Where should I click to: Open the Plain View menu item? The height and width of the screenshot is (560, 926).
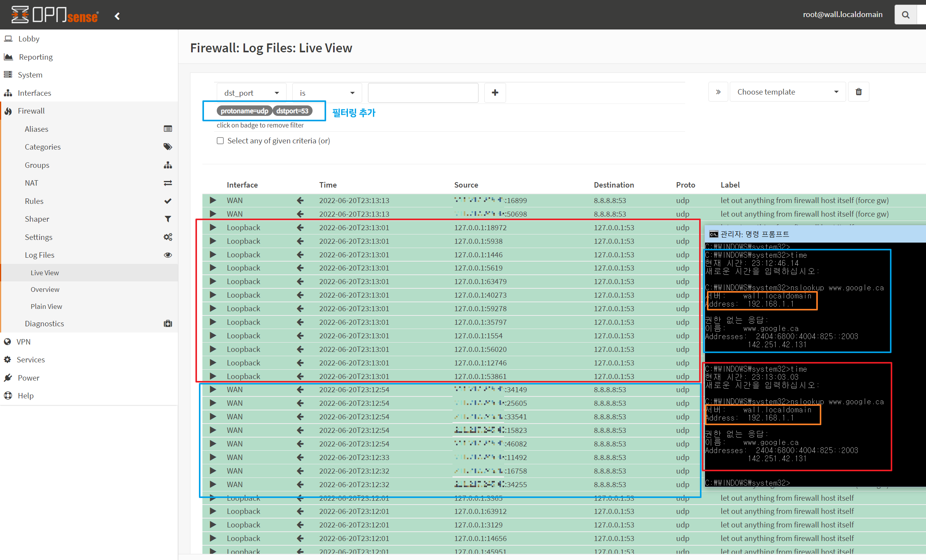(x=46, y=306)
